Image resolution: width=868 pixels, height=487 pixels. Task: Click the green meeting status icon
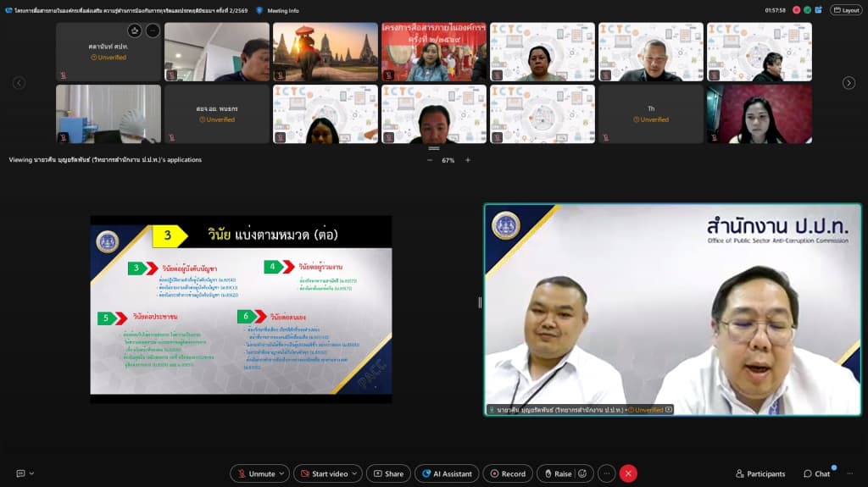[807, 10]
